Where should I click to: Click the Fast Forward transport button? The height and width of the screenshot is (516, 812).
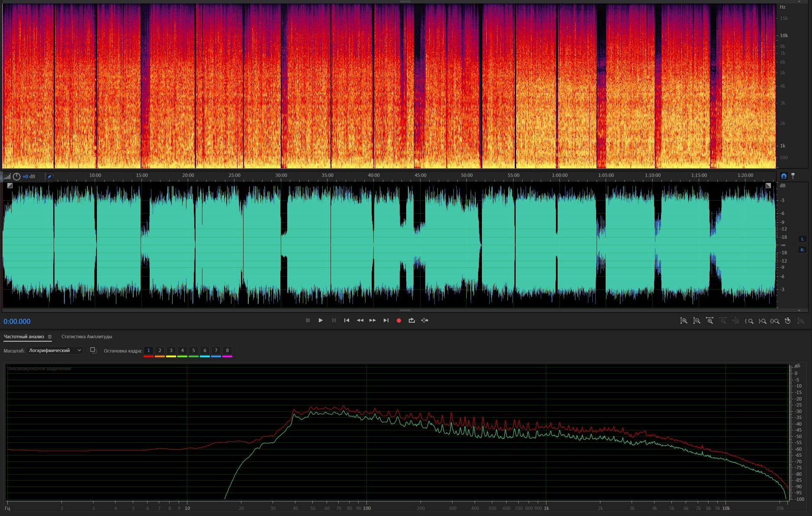(372, 320)
